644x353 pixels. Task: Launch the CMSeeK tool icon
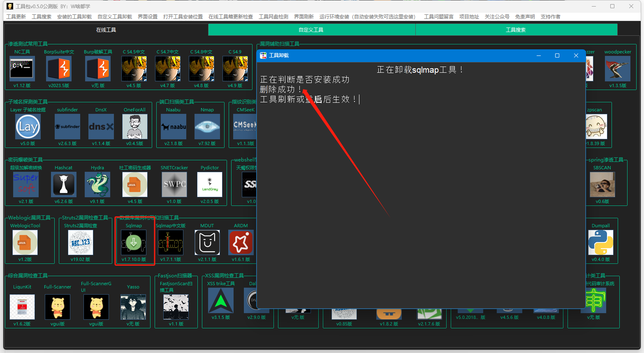245,127
